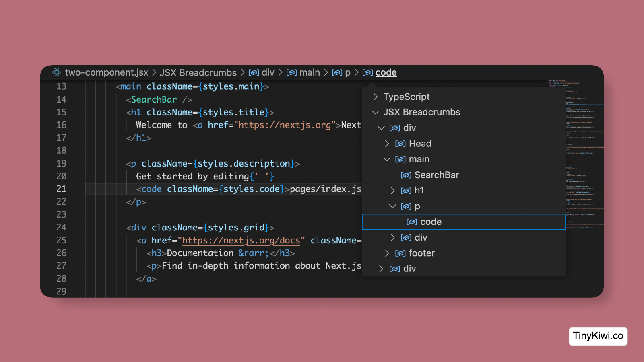Click symbol icon before main breadcrumb
This screenshot has width=644, height=362.
click(291, 72)
